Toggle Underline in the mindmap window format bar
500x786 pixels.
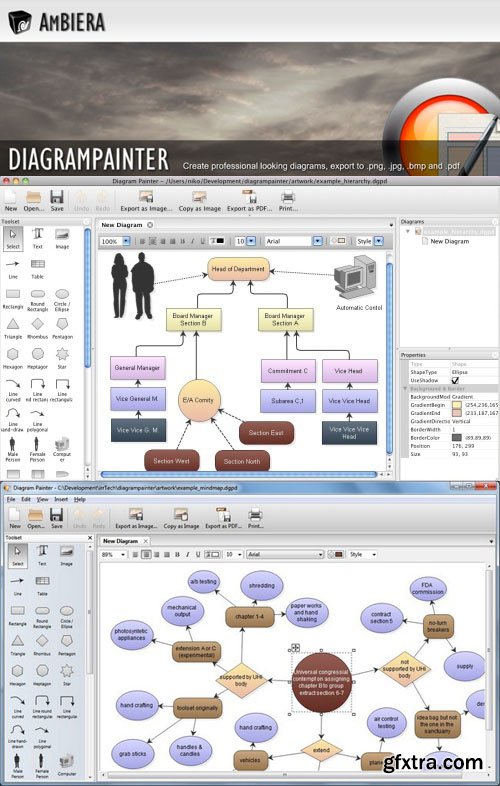pos(198,554)
